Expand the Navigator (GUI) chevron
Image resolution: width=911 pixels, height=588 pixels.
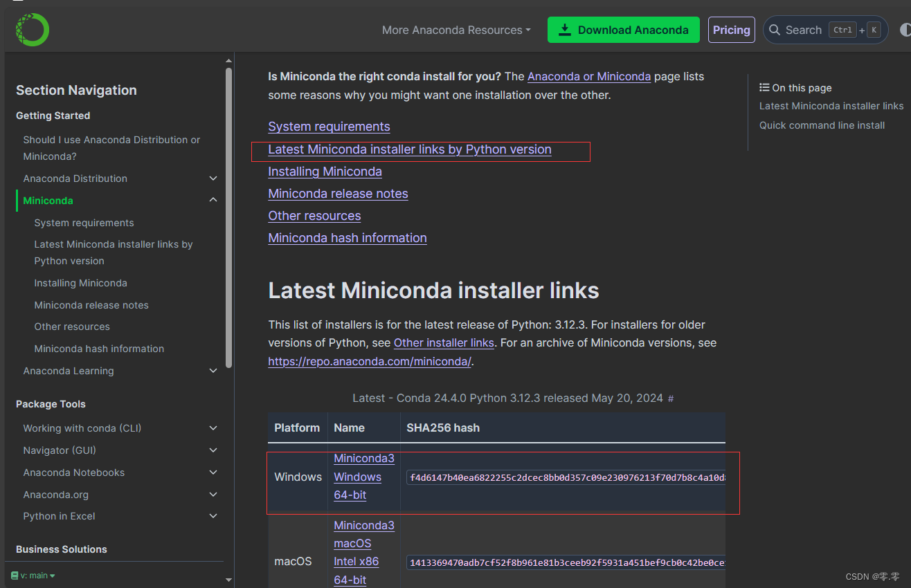pos(213,450)
